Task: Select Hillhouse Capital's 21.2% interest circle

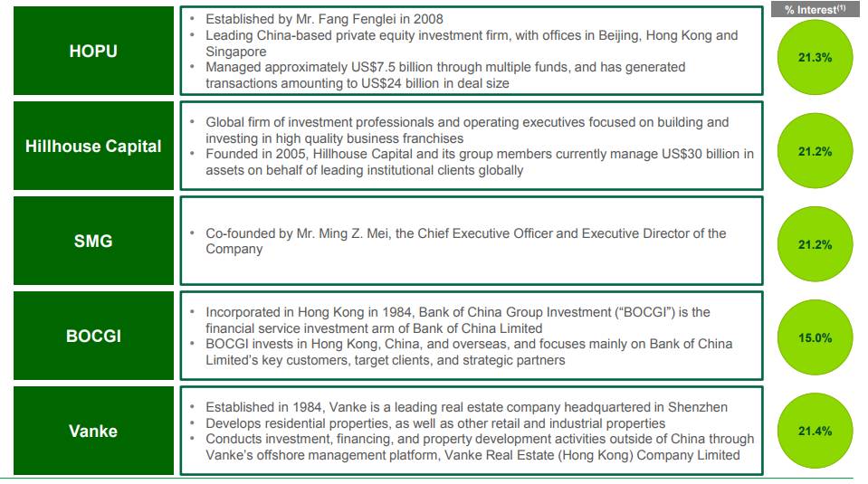Action: pos(815,152)
